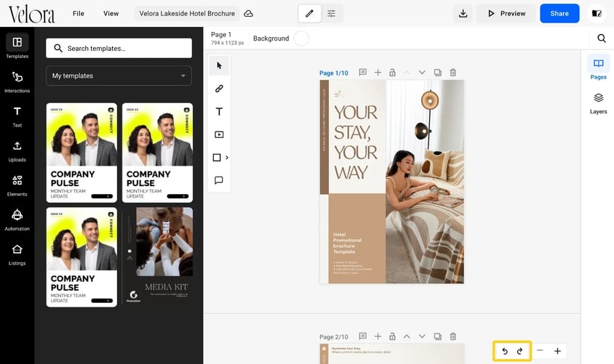Select the link tool
The width and height of the screenshot is (614, 364).
pyautogui.click(x=219, y=89)
